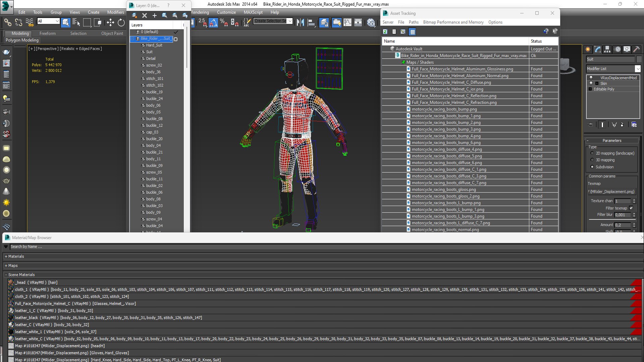
Task: Select Subdivision displacement type
Action: coord(592,167)
